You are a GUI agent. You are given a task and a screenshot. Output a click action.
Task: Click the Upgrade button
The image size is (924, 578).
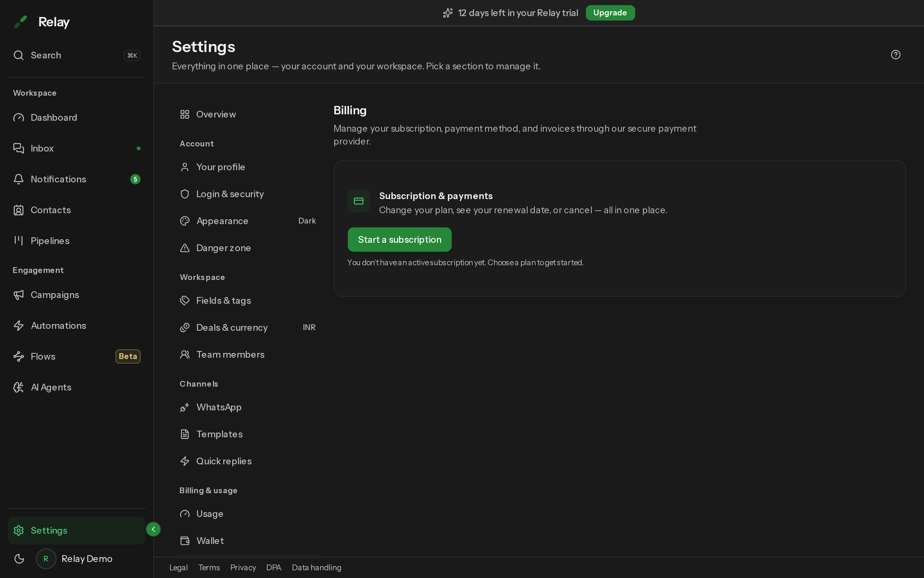point(610,13)
